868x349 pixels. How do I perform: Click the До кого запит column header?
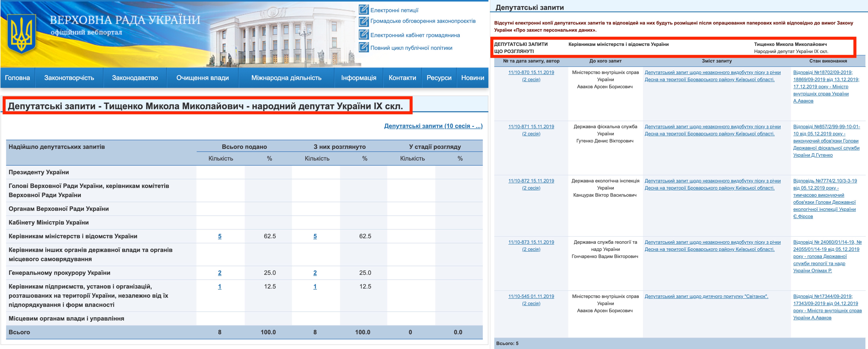[x=605, y=61]
